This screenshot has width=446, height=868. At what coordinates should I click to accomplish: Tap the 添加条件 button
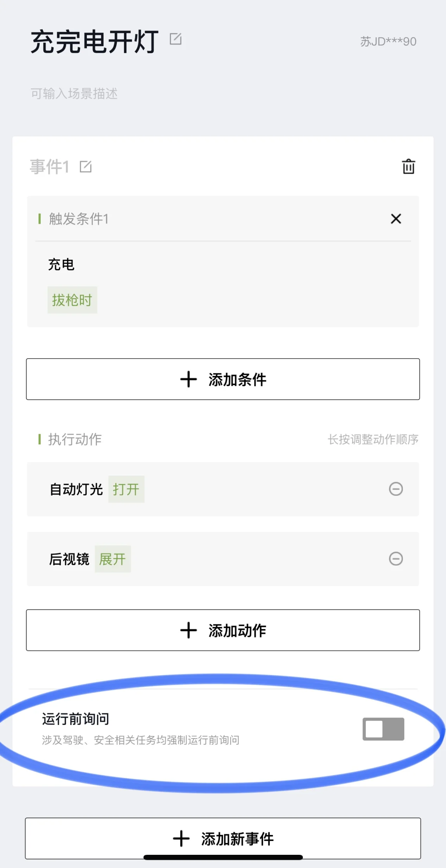pos(223,379)
